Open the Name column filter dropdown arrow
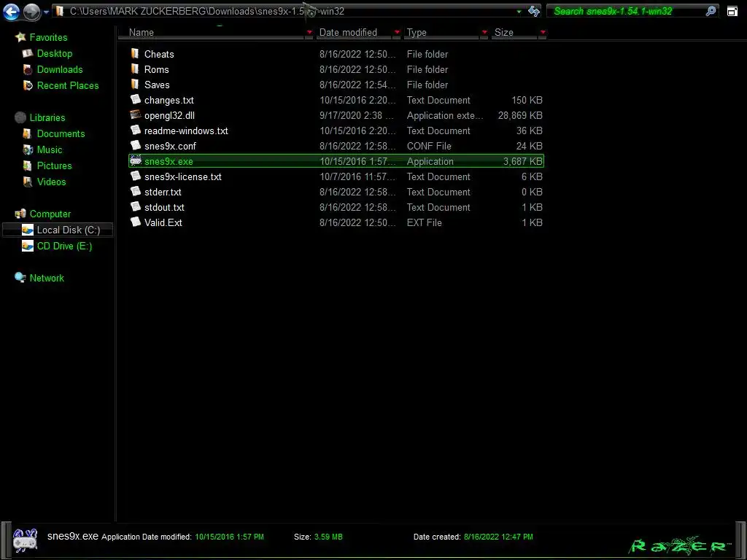The height and width of the screenshot is (560, 747). (x=309, y=32)
